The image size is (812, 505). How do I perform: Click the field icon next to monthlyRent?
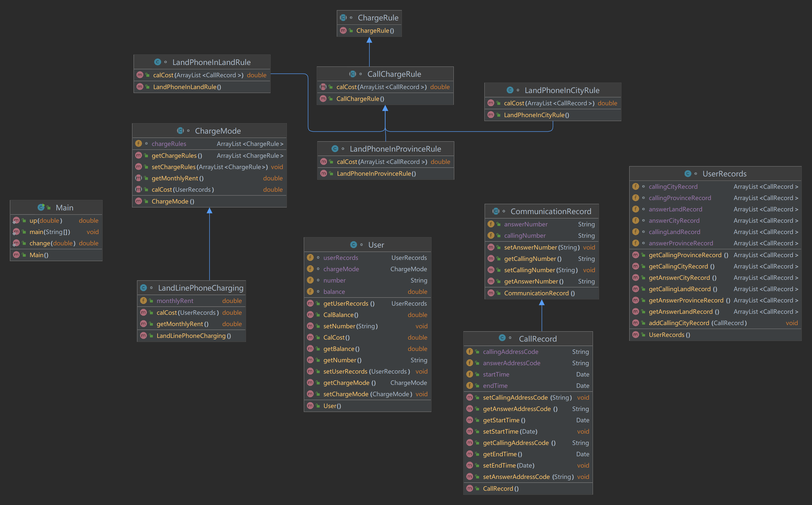coord(143,300)
